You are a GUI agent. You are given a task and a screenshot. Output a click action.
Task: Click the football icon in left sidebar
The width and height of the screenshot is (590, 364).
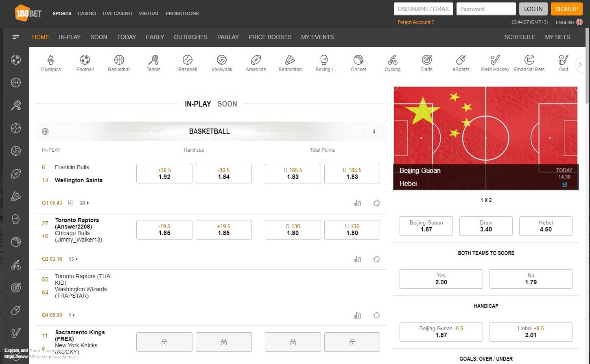click(x=16, y=60)
